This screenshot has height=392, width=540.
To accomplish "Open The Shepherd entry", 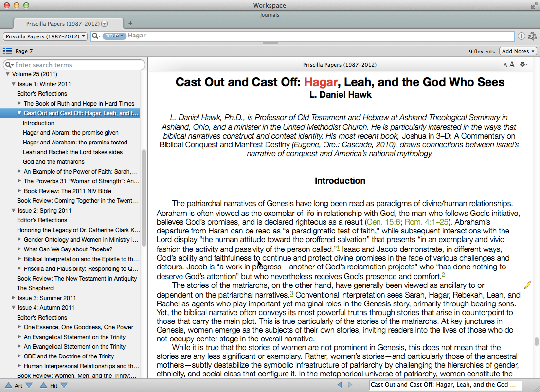I will click(x=35, y=288).
